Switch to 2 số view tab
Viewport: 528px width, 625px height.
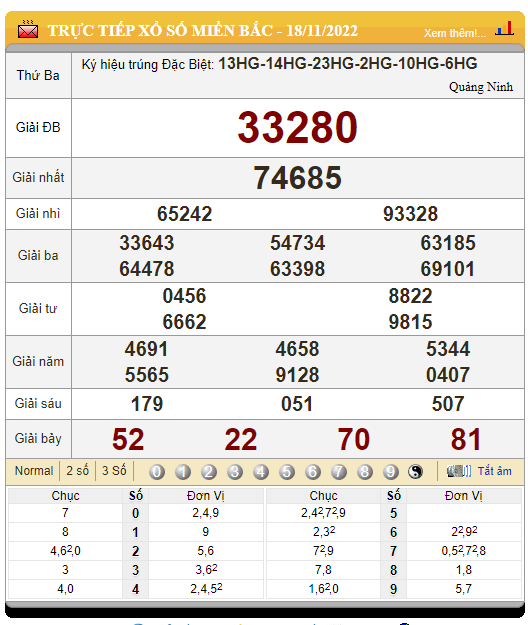tap(77, 471)
